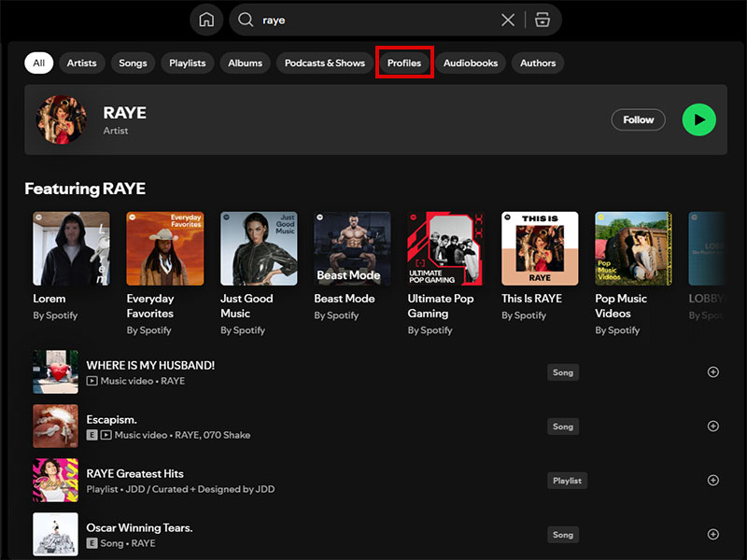Switch to the Authors filter

click(x=538, y=63)
